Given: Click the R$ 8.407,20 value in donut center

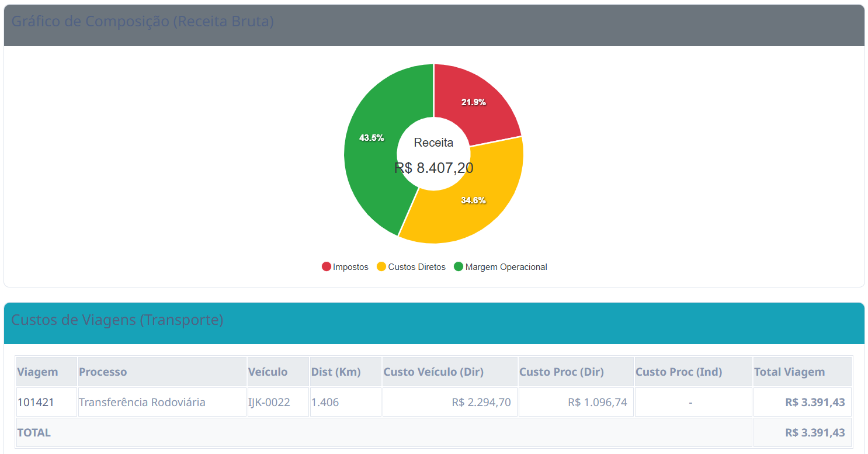Looking at the screenshot, I should point(433,168).
